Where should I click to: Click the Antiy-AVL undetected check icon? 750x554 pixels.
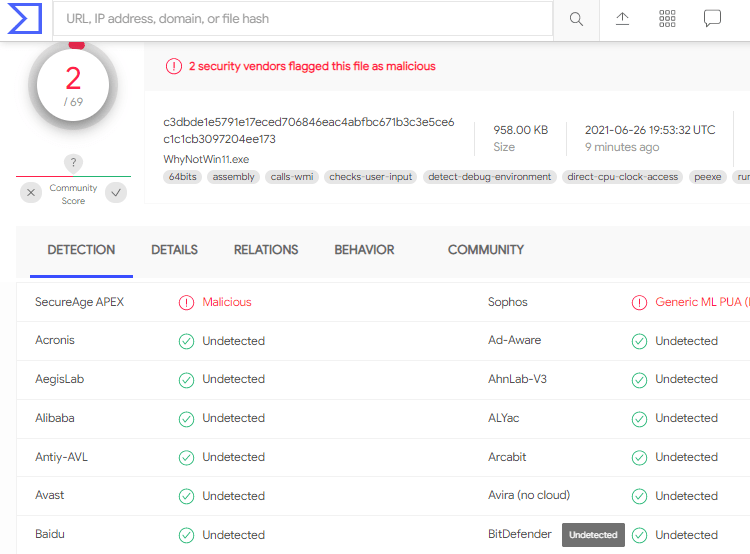(x=186, y=457)
